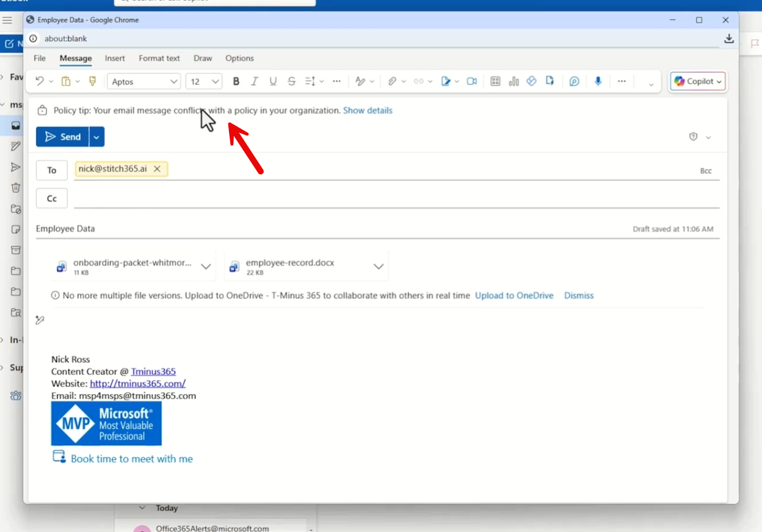
Task: Click the Send button
Action: tap(62, 137)
